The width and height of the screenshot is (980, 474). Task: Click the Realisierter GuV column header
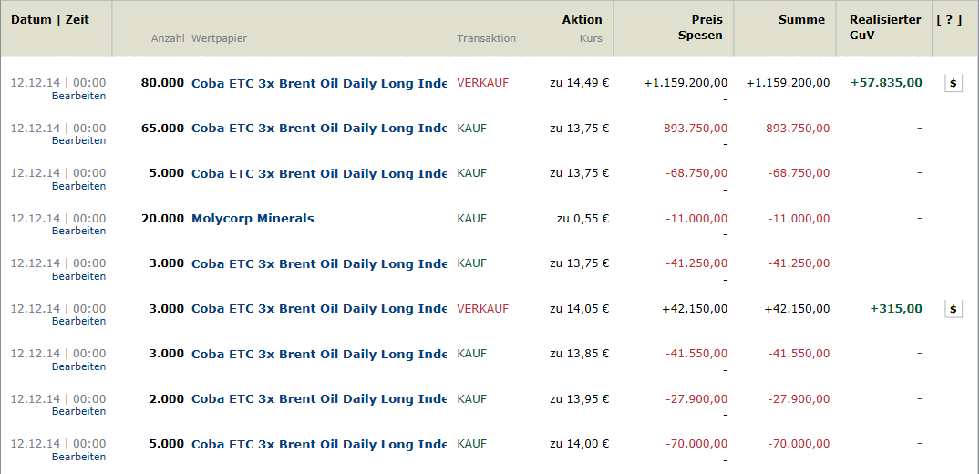885,27
